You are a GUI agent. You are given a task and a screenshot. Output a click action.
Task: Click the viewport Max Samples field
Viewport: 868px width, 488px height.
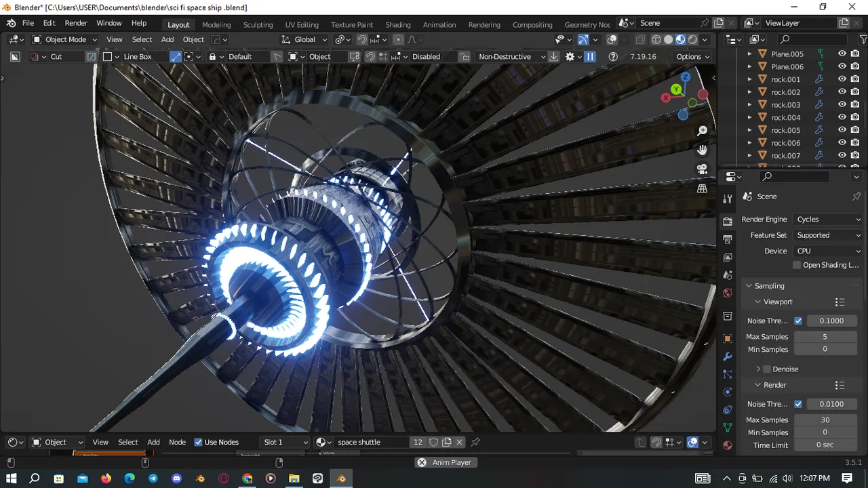[825, 337]
